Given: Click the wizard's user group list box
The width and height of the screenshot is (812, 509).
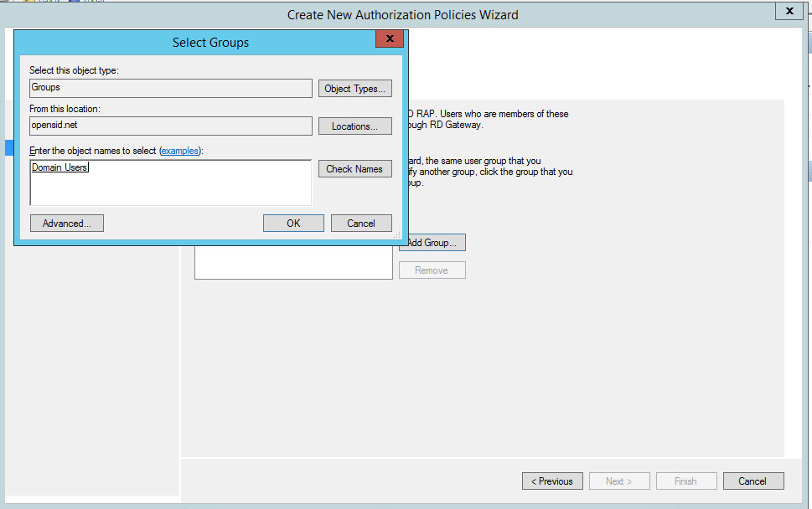Looking at the screenshot, I should (x=293, y=261).
